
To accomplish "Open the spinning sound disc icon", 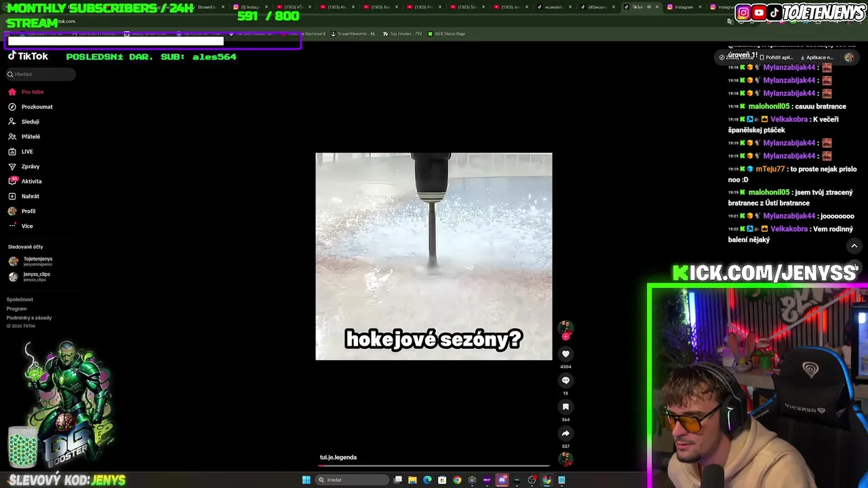I will pyautogui.click(x=566, y=459).
